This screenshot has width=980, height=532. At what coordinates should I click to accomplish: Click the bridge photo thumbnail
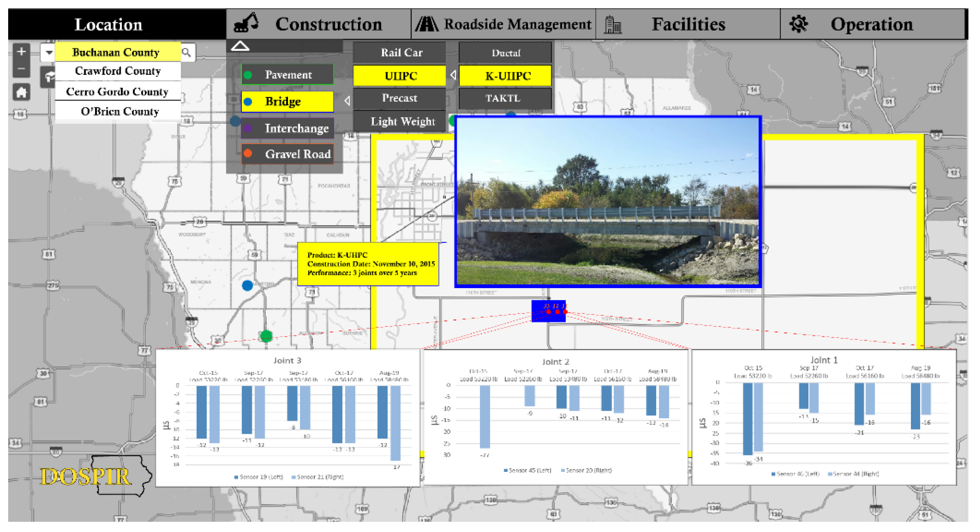pyautogui.click(x=608, y=201)
